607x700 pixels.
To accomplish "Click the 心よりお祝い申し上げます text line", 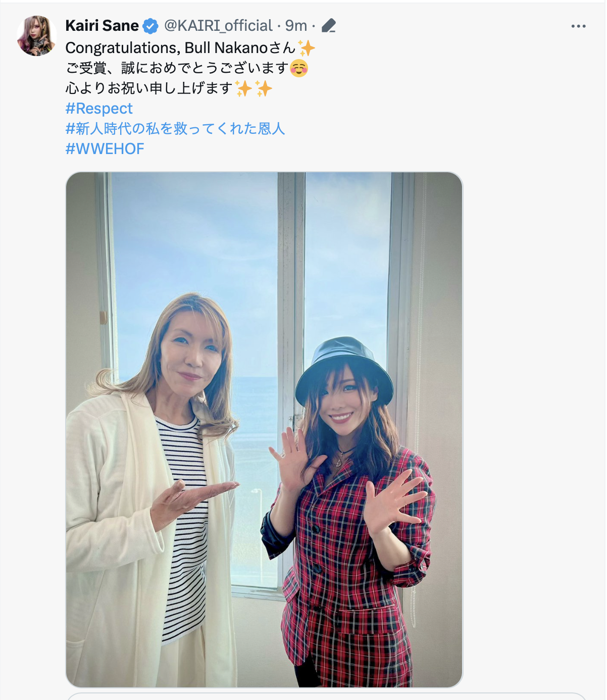I will pyautogui.click(x=149, y=88).
